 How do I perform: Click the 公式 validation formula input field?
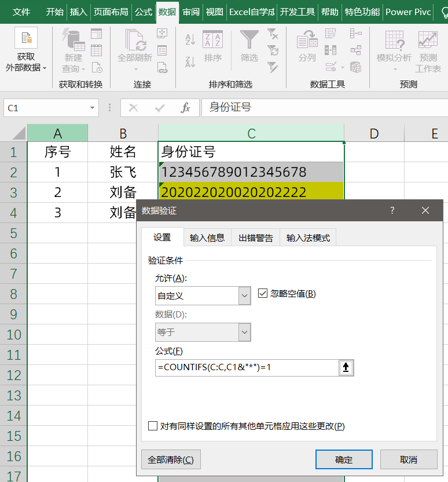click(247, 368)
